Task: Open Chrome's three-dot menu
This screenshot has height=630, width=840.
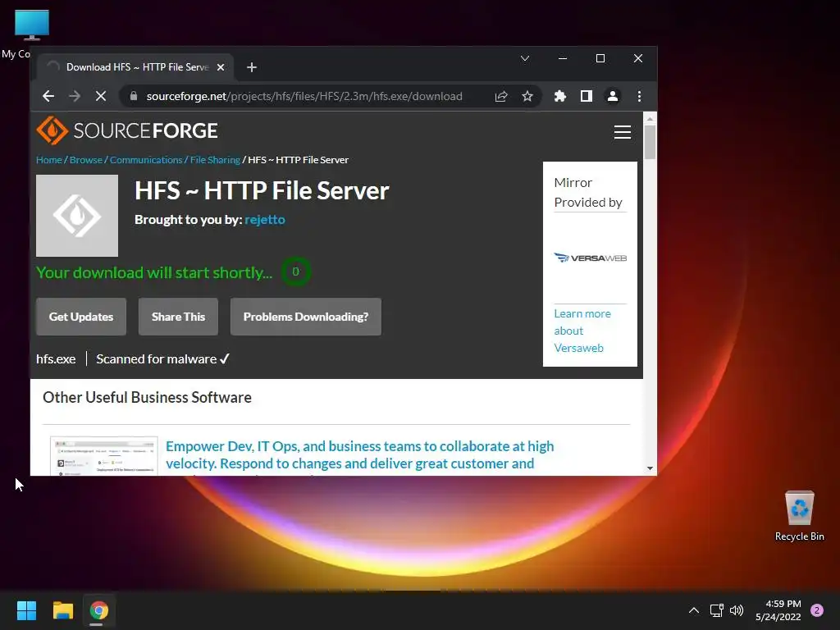Action: (x=639, y=97)
